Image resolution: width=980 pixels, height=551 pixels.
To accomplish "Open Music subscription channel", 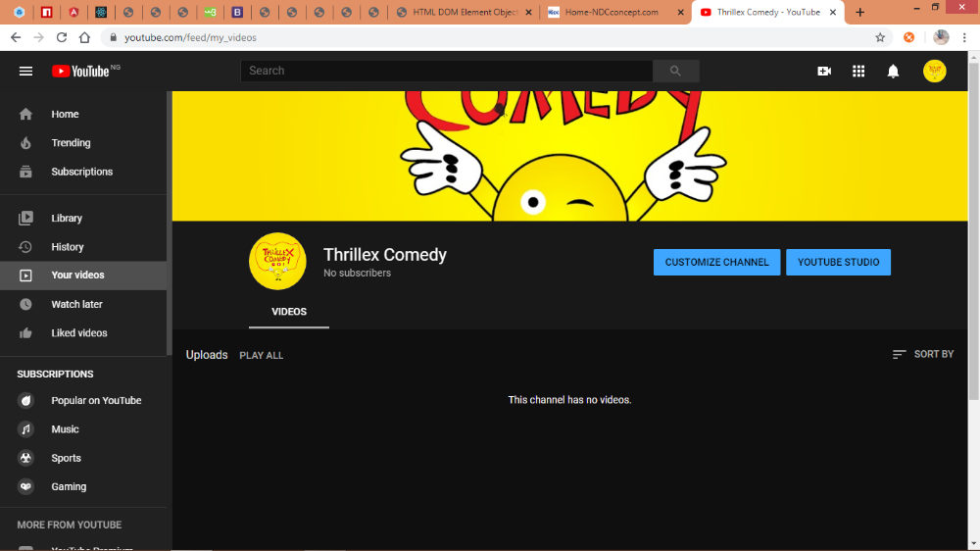I will pos(83,429).
